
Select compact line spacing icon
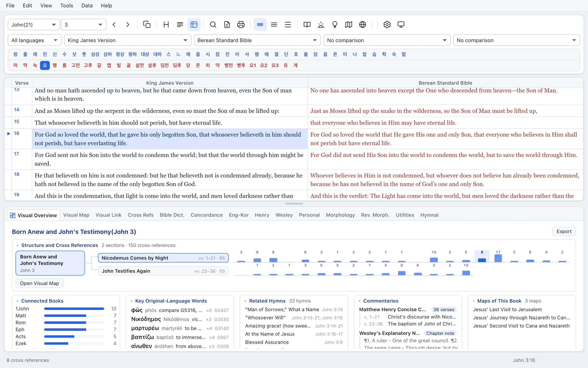[x=260, y=25]
